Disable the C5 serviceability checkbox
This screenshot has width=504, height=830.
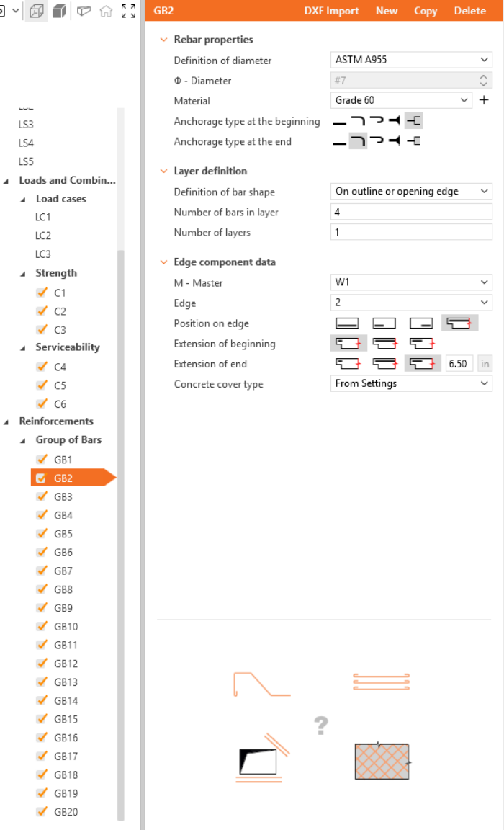pos(42,385)
